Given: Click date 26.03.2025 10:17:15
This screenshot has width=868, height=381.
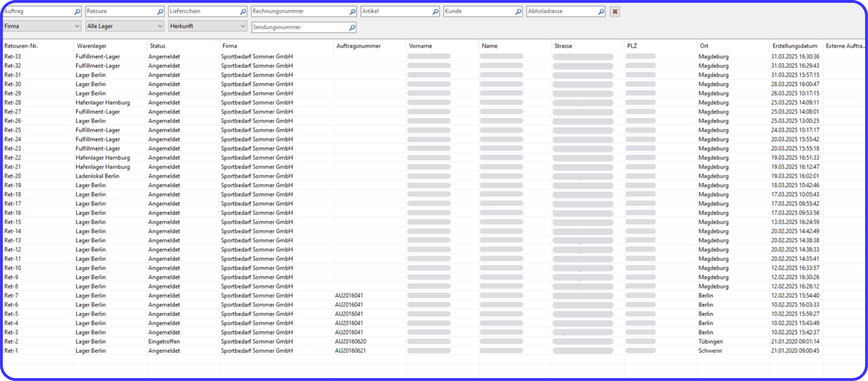Looking at the screenshot, I should pos(795,93).
